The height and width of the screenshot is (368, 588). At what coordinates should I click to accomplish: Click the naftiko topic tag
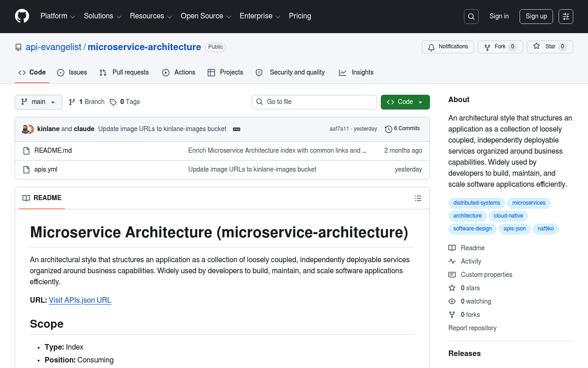click(x=546, y=229)
